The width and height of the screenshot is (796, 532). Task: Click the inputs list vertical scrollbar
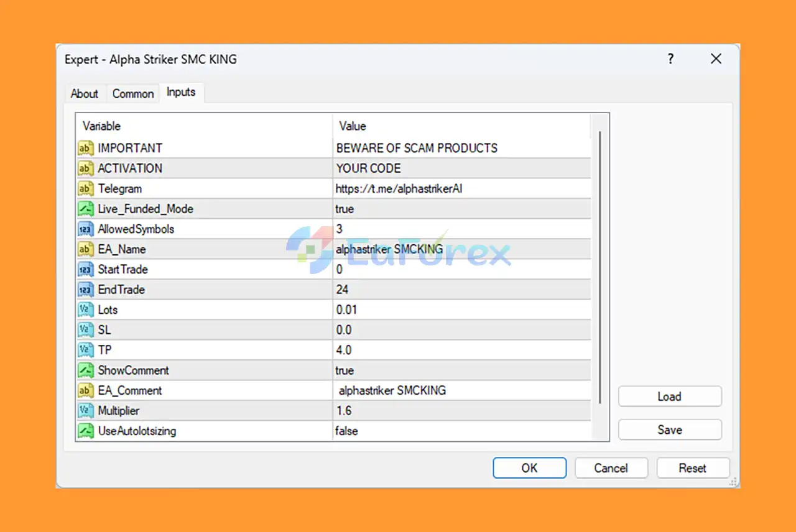tap(600, 267)
